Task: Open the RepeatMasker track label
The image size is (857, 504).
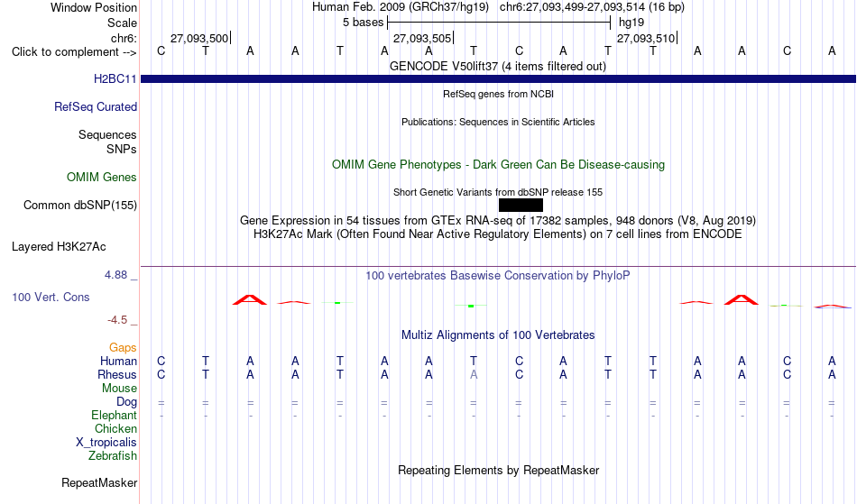Action: pos(99,483)
